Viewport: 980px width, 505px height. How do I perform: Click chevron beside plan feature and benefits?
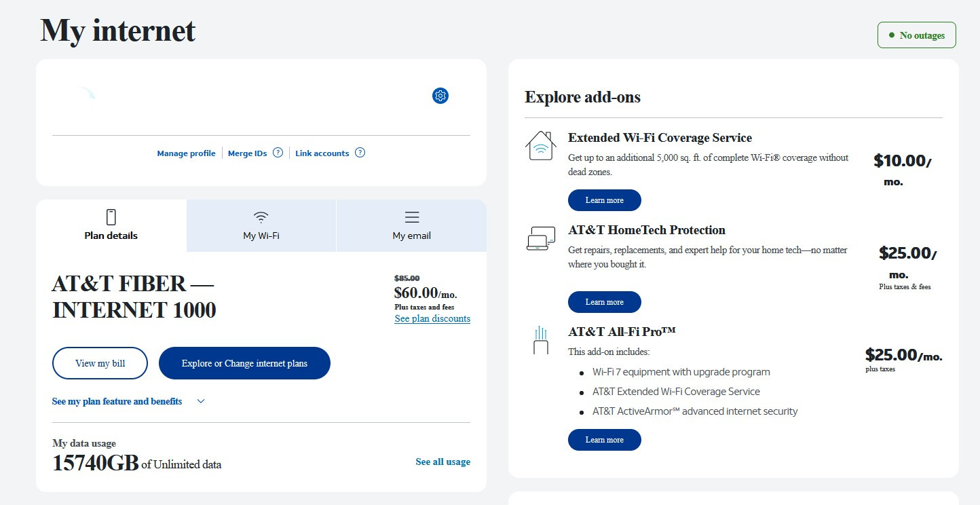[x=201, y=401]
